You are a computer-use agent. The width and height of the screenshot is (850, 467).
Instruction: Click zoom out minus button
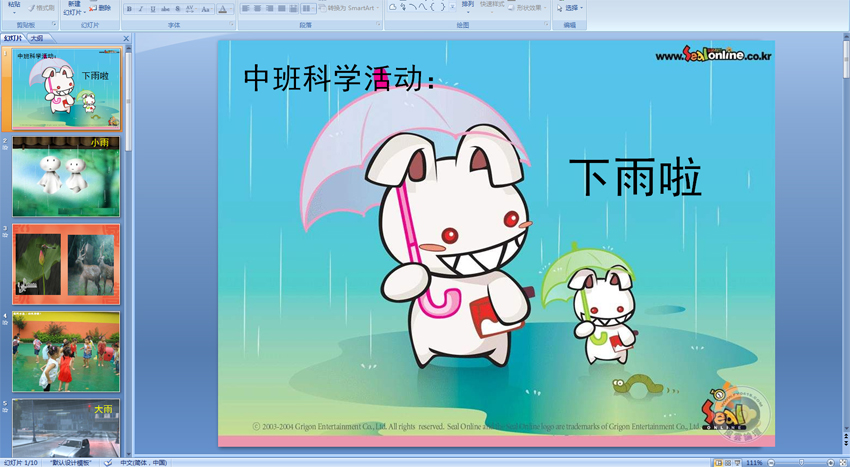click(771, 463)
